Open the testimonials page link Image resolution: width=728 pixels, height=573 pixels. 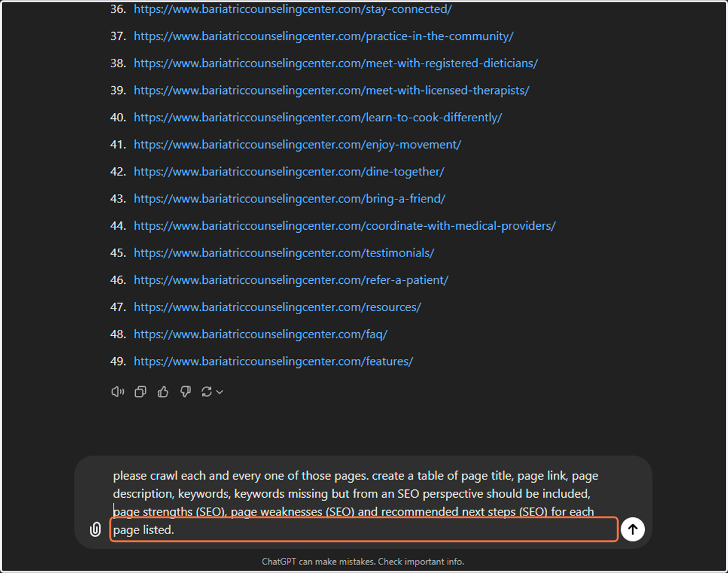click(x=284, y=253)
